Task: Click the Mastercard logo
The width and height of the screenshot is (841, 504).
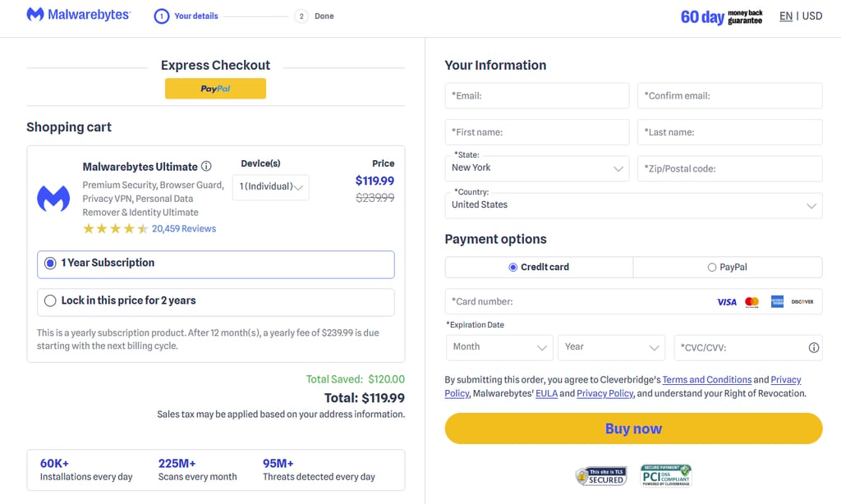Action: pos(752,302)
